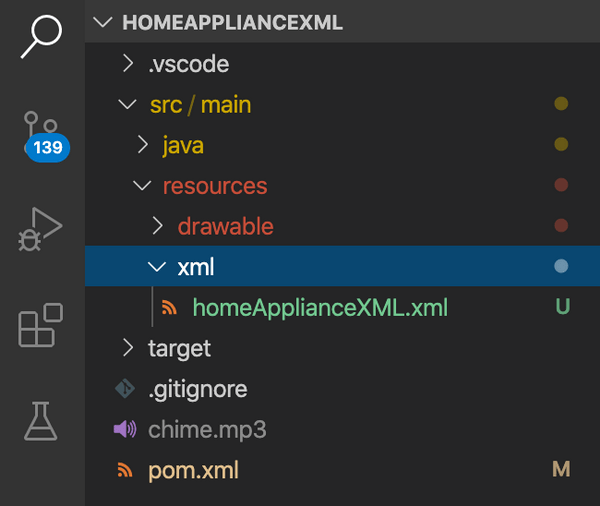Expand the target folder
Screen dimensions: 600x506
coord(127,348)
